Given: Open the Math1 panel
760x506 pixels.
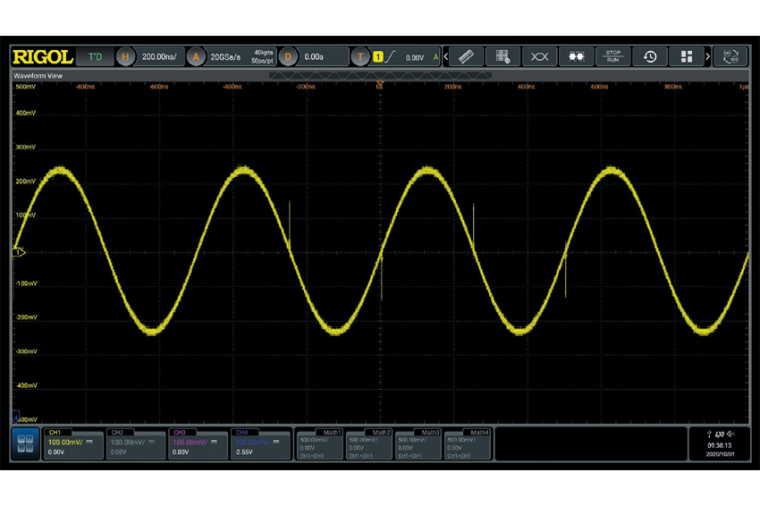Looking at the screenshot, I should [320, 443].
